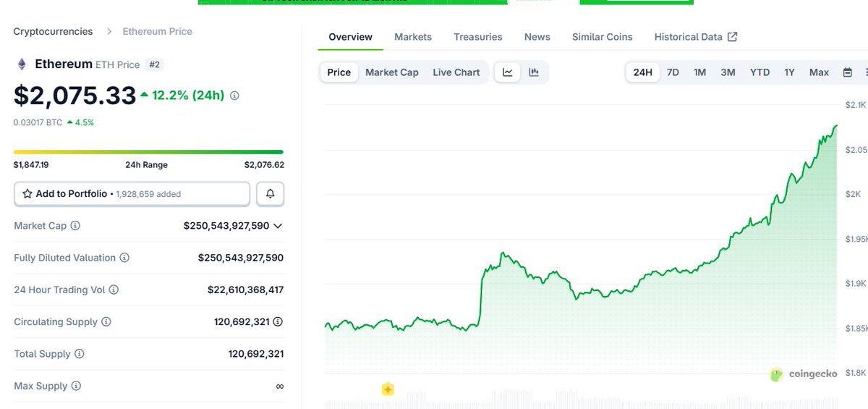Click the $1,847.19 range low value
The width and height of the screenshot is (868, 409).
(x=31, y=165)
